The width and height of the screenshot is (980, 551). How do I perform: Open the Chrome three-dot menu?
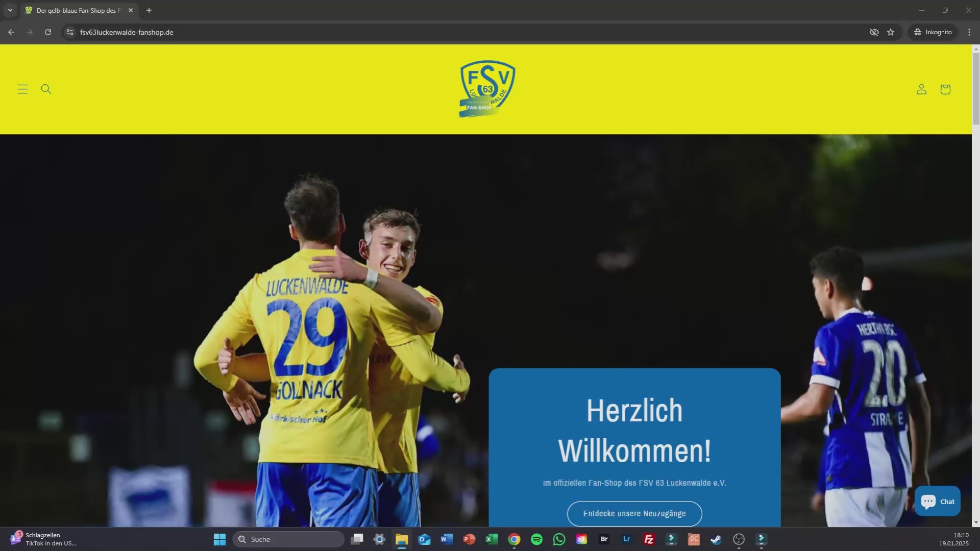coord(969,32)
